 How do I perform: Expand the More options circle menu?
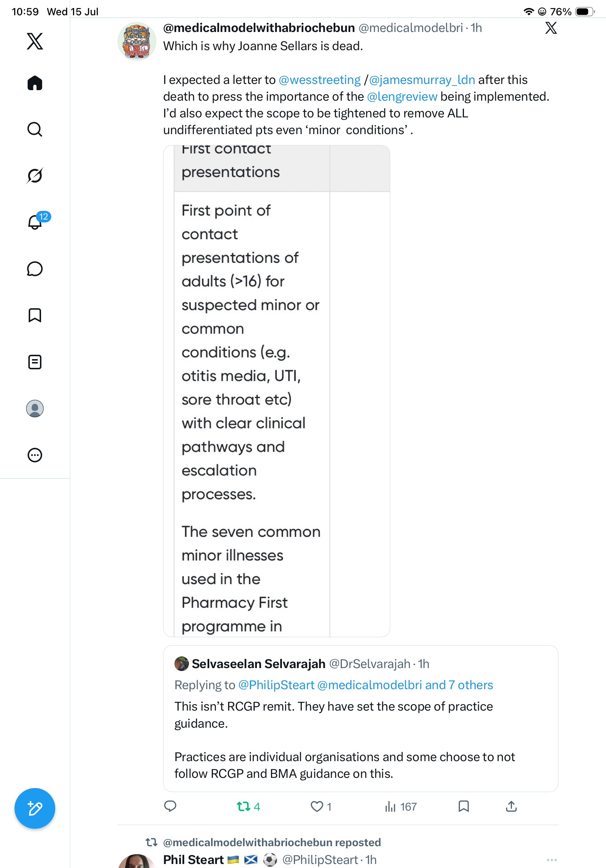coord(35,455)
